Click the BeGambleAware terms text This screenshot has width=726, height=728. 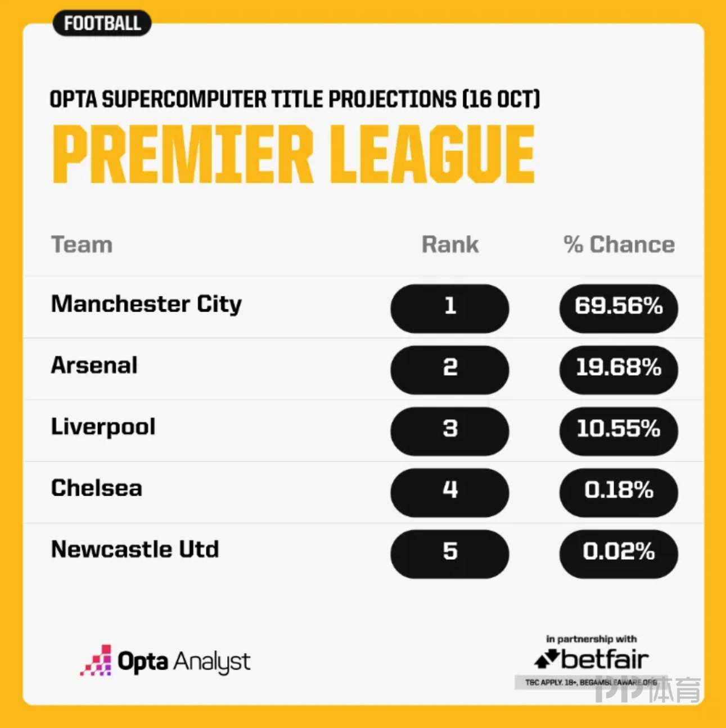[591, 682]
